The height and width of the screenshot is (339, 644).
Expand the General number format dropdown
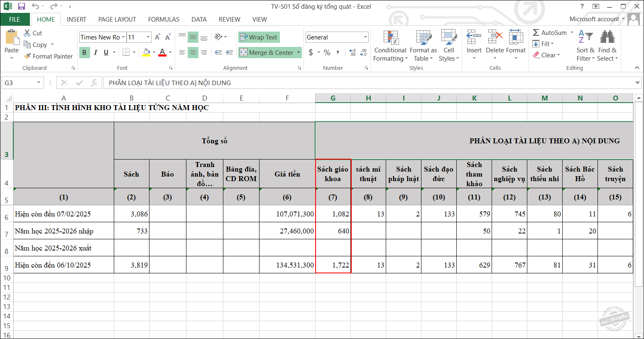[365, 37]
